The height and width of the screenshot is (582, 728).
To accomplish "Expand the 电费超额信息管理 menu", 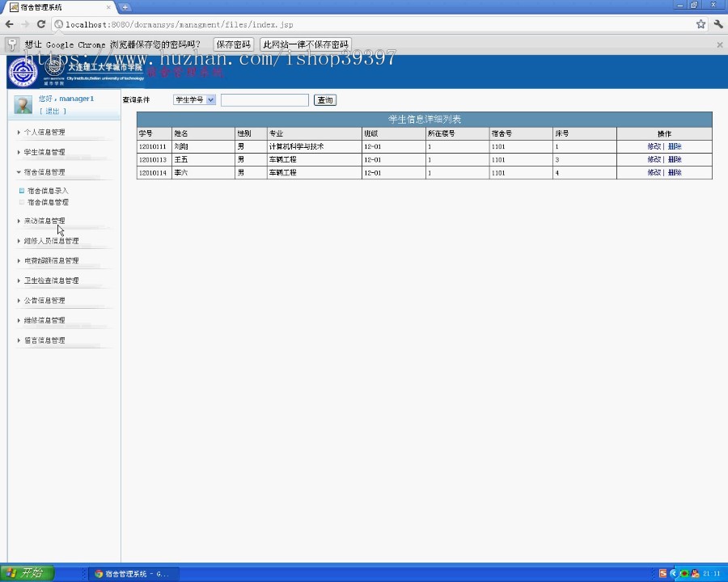I will [x=51, y=261].
